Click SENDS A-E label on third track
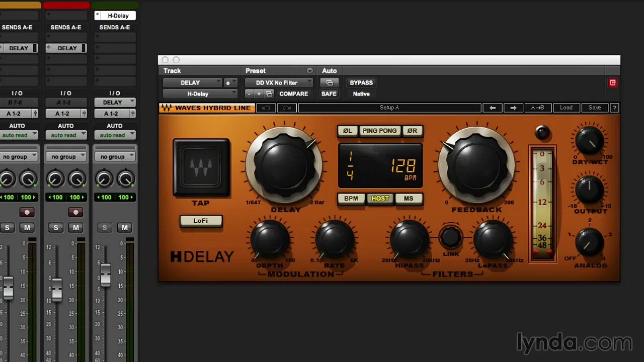The height and width of the screenshot is (362, 644). (x=115, y=27)
